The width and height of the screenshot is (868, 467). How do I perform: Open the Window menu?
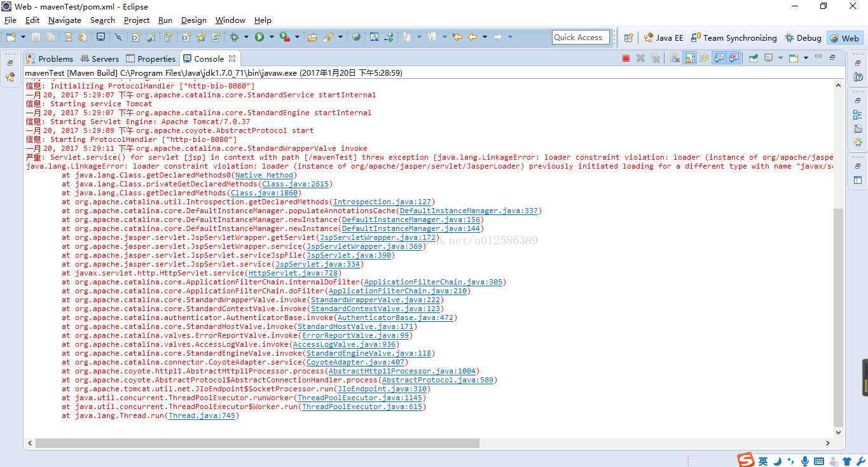[x=230, y=20]
